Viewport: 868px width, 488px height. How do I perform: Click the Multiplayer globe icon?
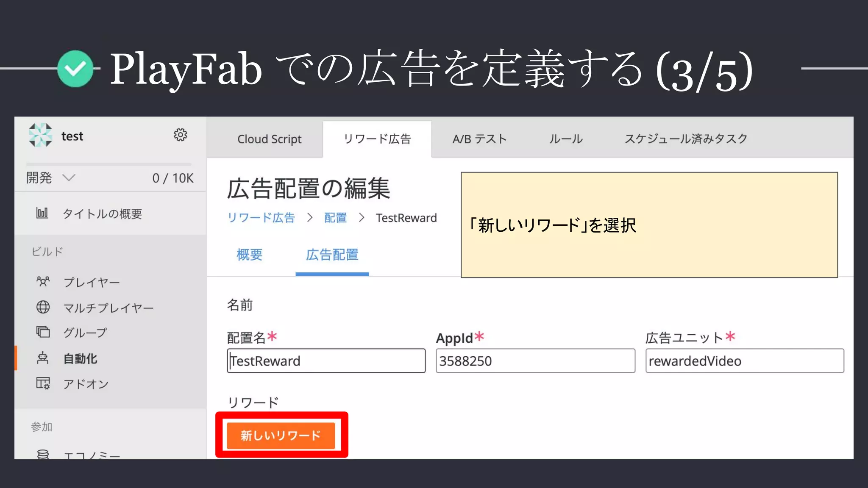coord(43,307)
